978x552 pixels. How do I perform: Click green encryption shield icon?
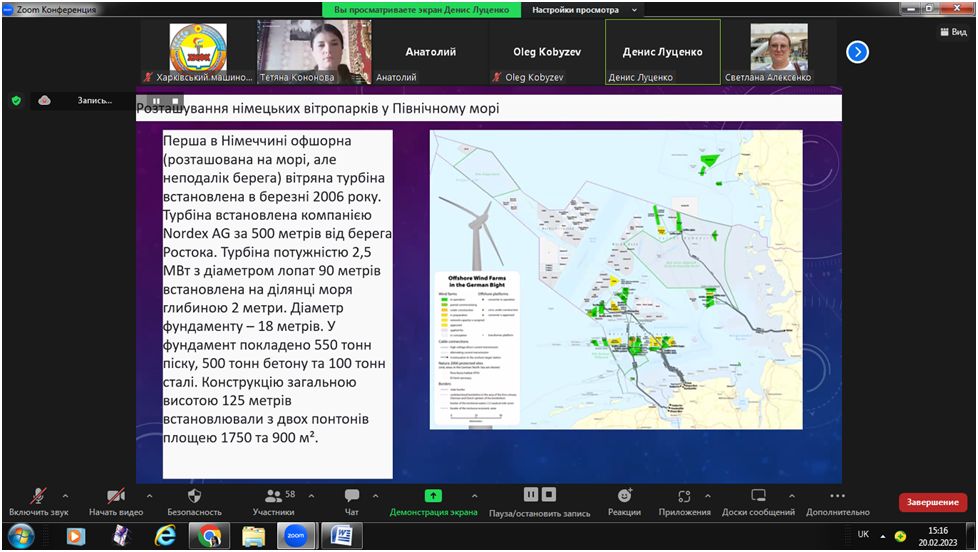click(x=16, y=100)
